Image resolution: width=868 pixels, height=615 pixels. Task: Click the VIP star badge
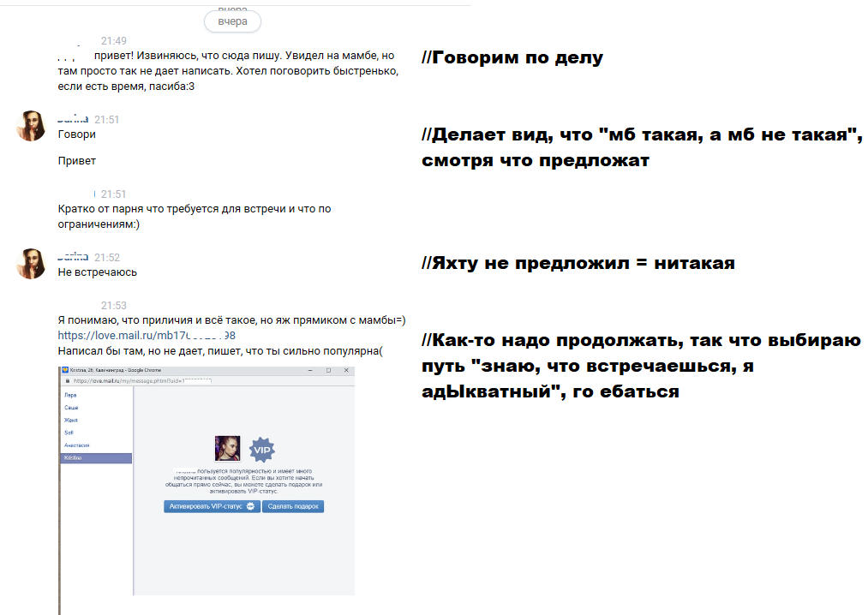(260, 449)
